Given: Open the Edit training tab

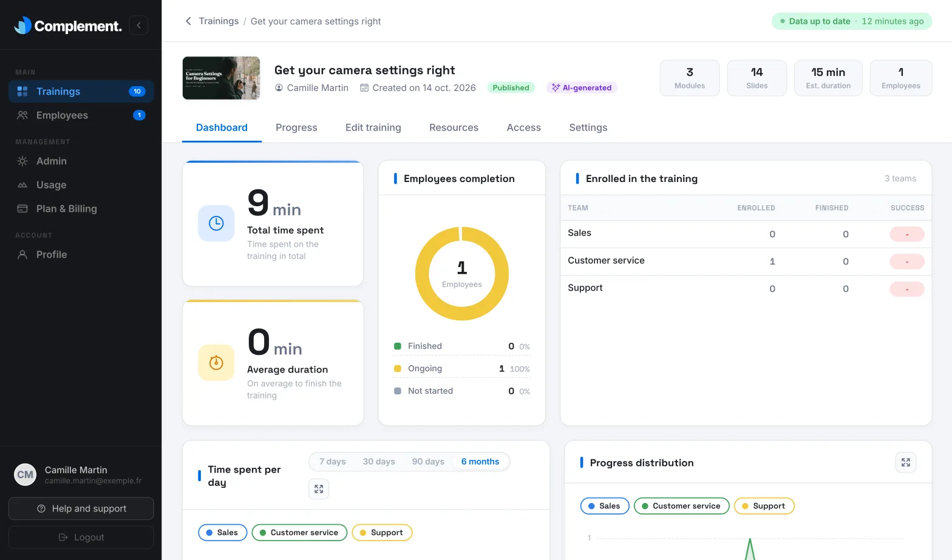Looking at the screenshot, I should [x=373, y=127].
